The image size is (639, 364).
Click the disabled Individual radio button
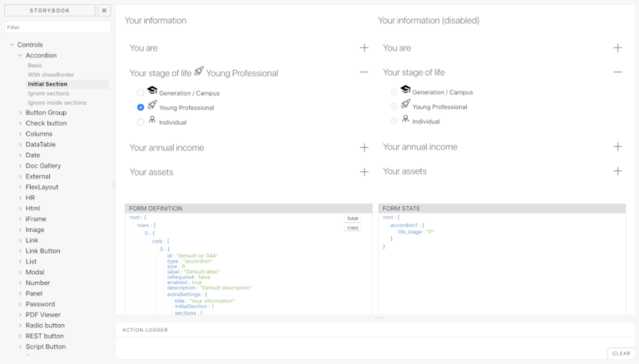394,121
